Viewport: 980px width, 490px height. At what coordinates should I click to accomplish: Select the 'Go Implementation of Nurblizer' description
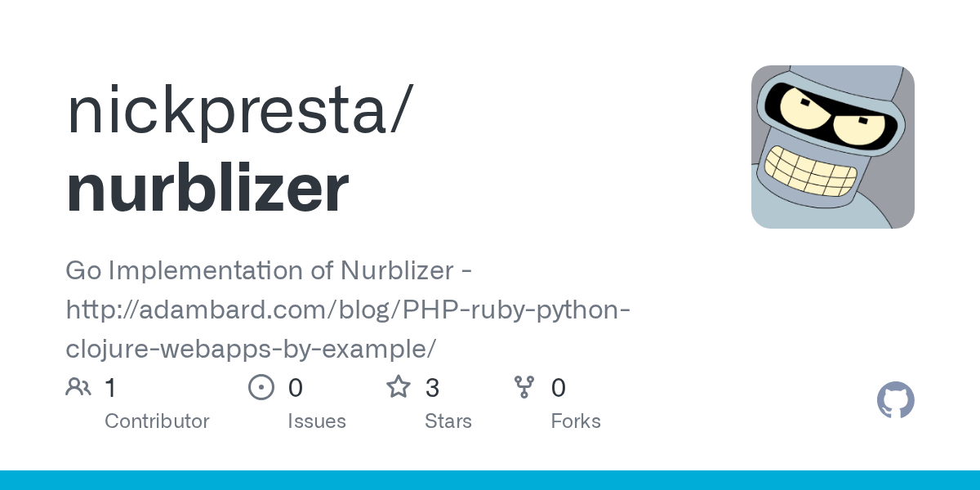click(x=268, y=270)
